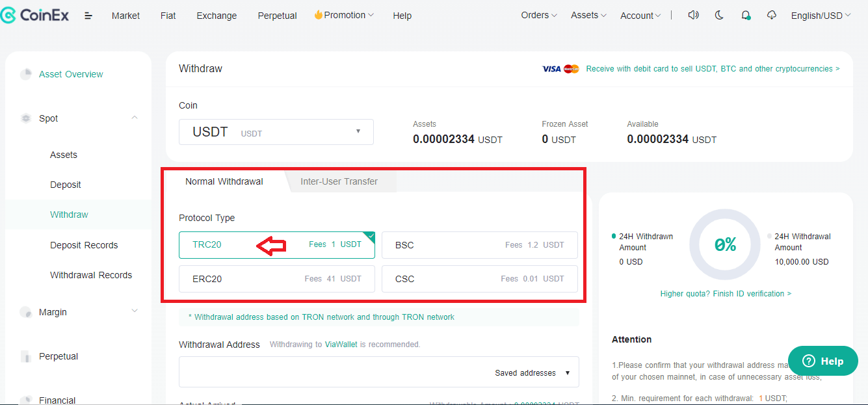Open the Financial section in the sidebar
Screen dimensions: 868x405
coord(57,400)
